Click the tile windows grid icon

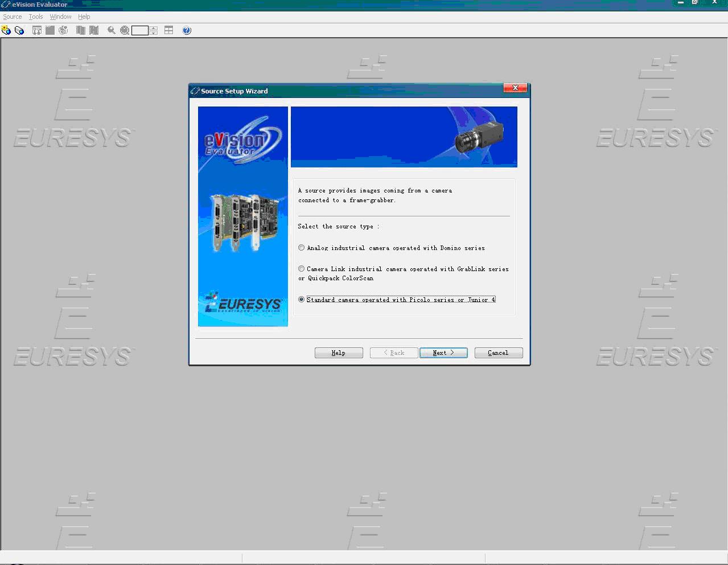(169, 30)
